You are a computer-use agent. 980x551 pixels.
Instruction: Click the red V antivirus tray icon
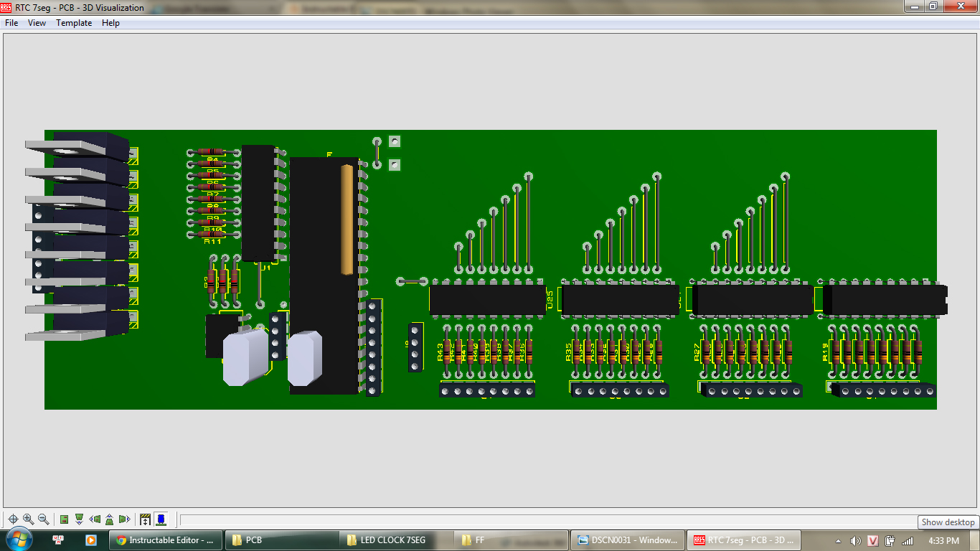873,540
